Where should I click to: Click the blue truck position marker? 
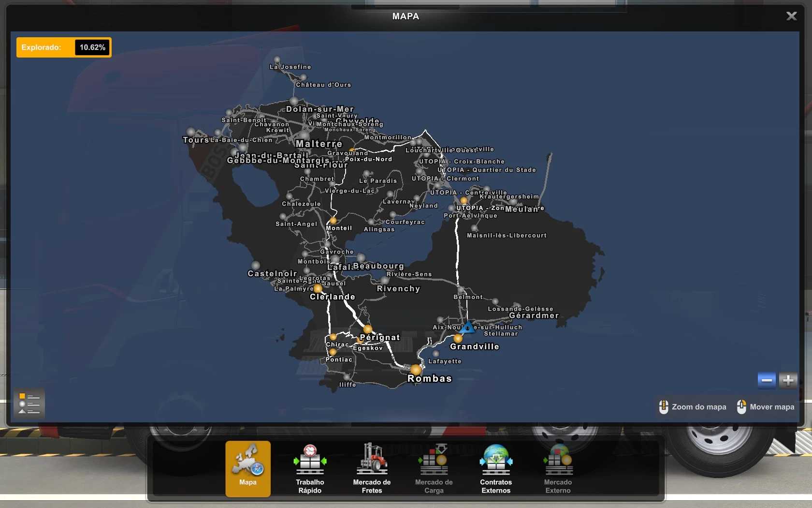coord(467,328)
